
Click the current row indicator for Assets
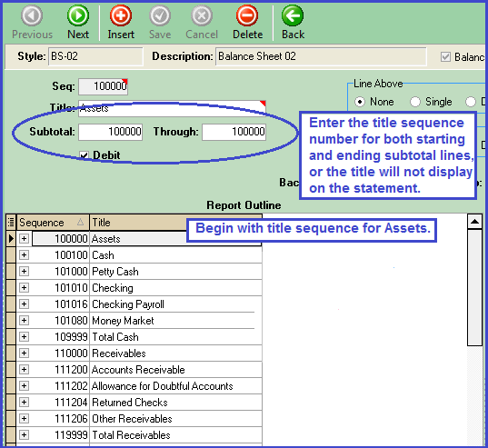11,239
